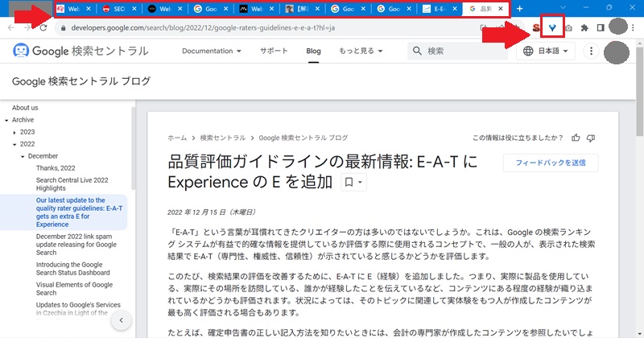644x338 pixels.
Task: Open Search Central Live 2022 Highlights
Action: pos(72,184)
